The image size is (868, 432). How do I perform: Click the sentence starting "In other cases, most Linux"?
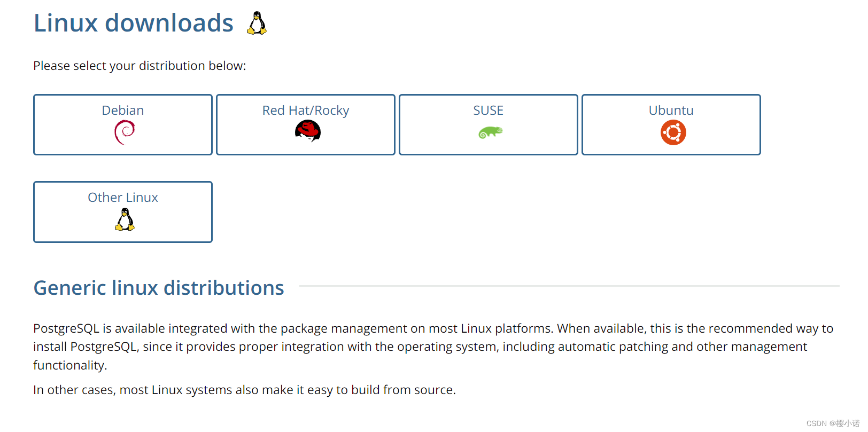point(244,390)
